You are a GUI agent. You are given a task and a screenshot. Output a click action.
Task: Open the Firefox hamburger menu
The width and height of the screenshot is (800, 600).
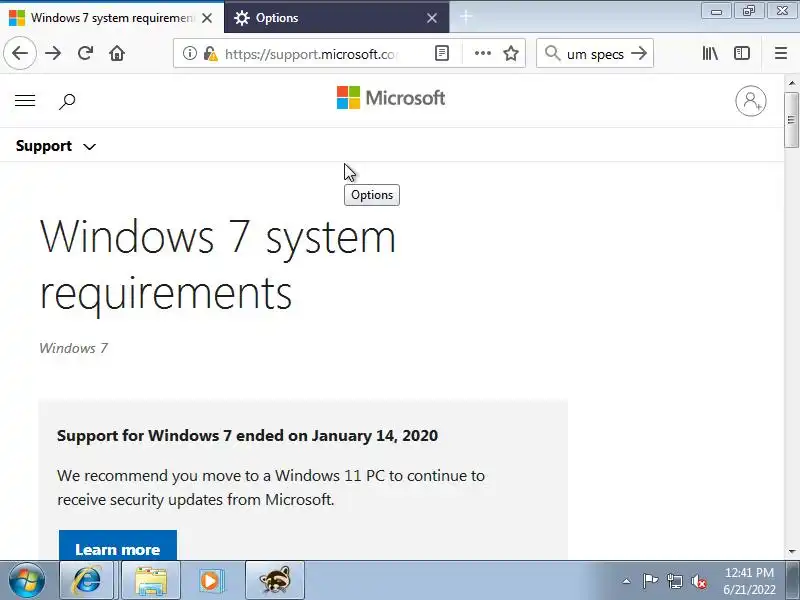click(x=781, y=53)
